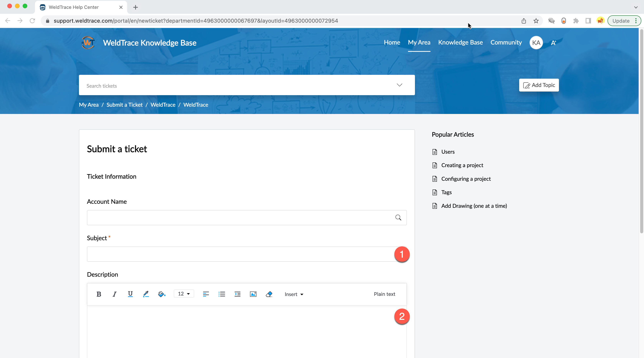Click the page vertical scrollbar
This screenshot has height=358, width=644.
coord(641,131)
